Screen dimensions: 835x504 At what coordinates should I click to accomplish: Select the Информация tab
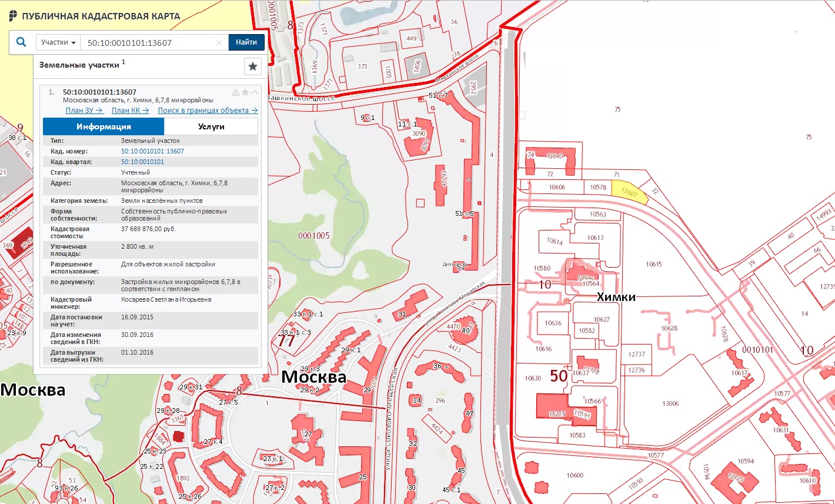pos(103,126)
